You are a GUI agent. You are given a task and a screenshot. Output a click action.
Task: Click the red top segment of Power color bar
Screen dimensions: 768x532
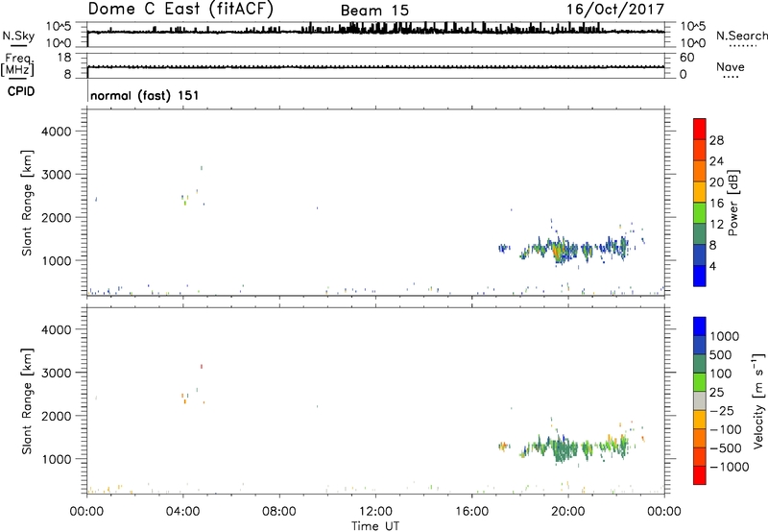pos(700,129)
